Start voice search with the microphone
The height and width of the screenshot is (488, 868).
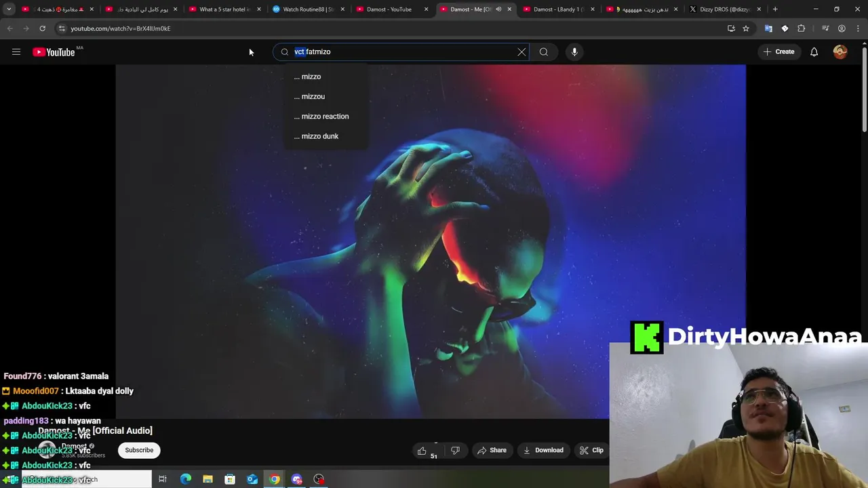pyautogui.click(x=574, y=52)
